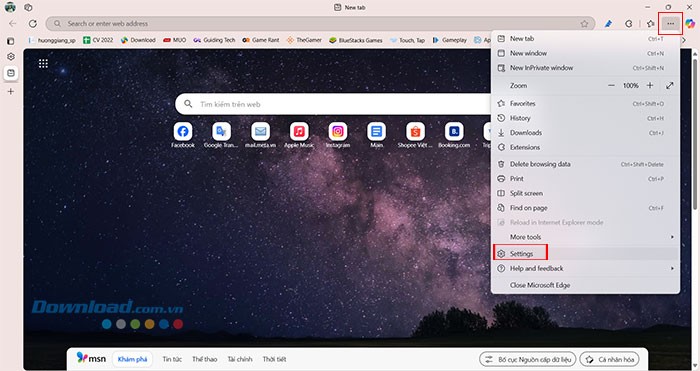Screen dimensions: 700x371
Task: Select New window menu item
Action: (586, 53)
